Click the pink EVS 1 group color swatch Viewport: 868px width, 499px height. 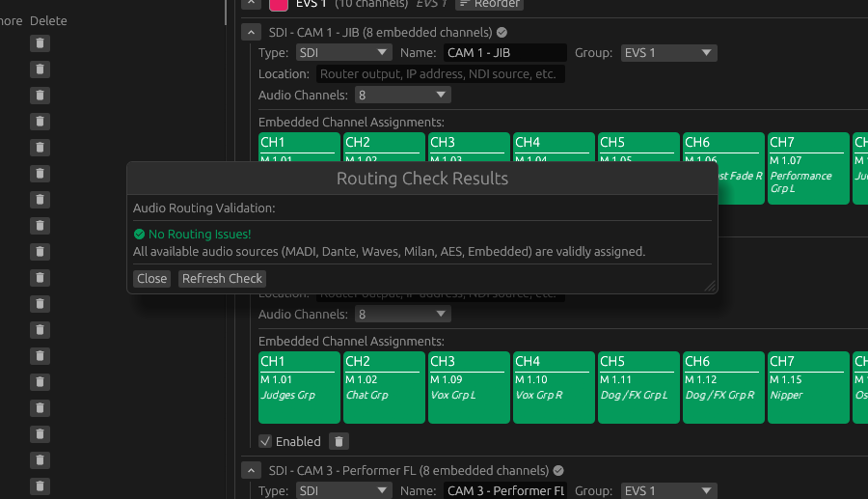coord(279,5)
